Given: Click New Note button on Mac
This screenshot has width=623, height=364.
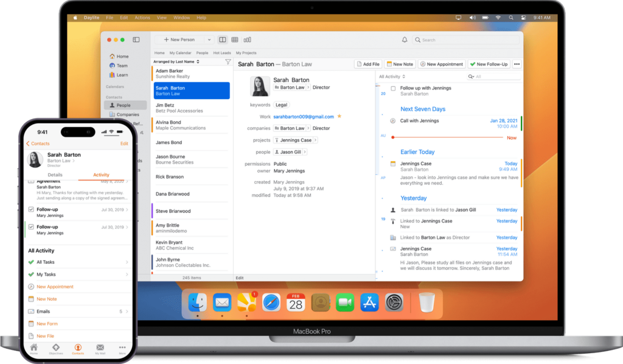Looking at the screenshot, I should 400,64.
